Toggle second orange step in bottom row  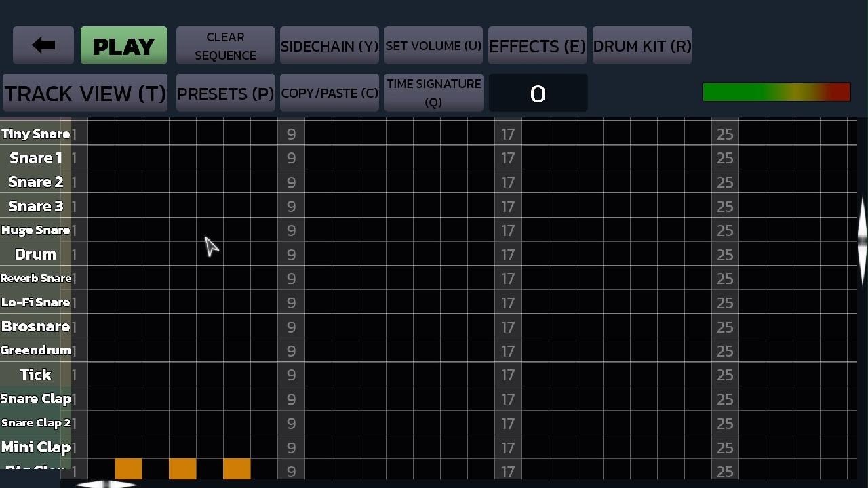pos(182,469)
